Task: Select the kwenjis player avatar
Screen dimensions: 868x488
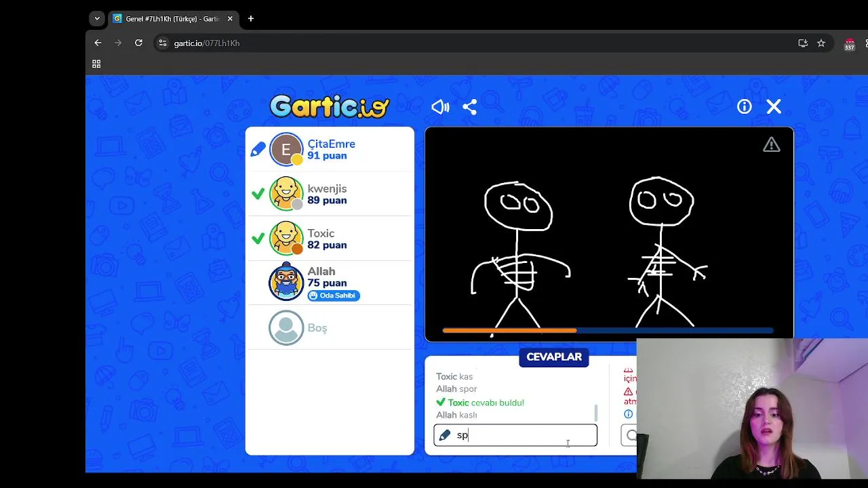Action: 286,194
